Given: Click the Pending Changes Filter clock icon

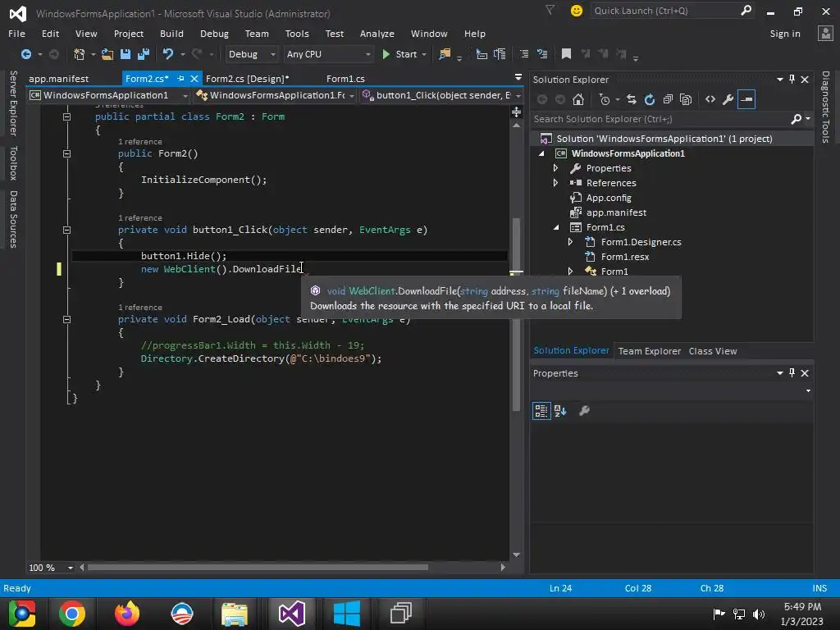Looking at the screenshot, I should (x=605, y=99).
